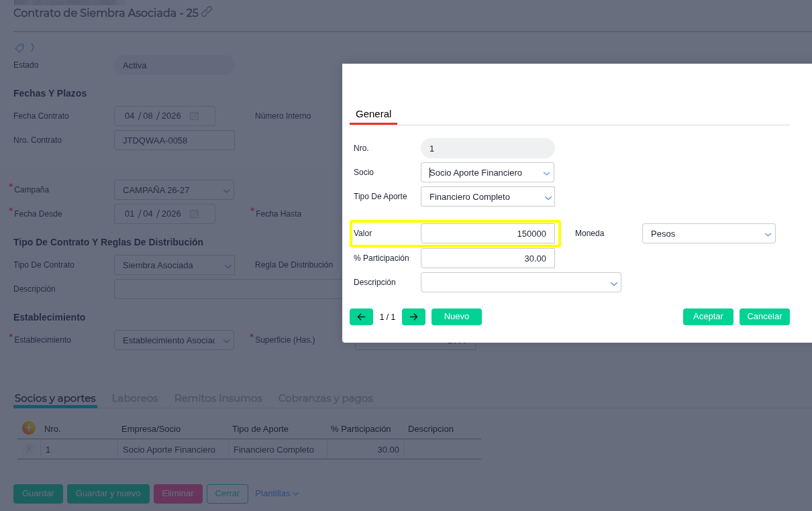
Task: Expand the Plantillas menu
Action: coord(276,494)
